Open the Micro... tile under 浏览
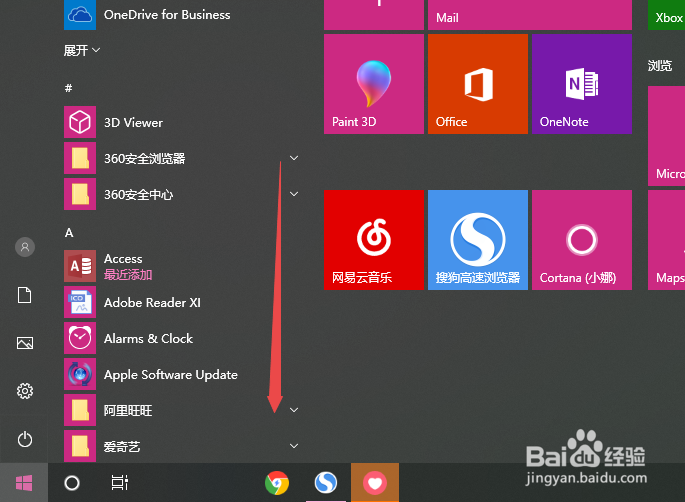This screenshot has width=685, height=502. 666,136
